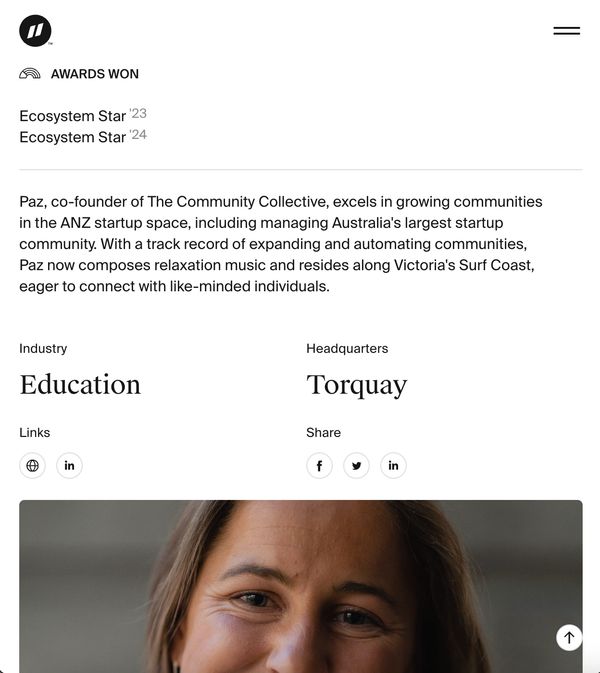Click the portrait photo of Paz
The image size is (600, 673).
(x=301, y=586)
